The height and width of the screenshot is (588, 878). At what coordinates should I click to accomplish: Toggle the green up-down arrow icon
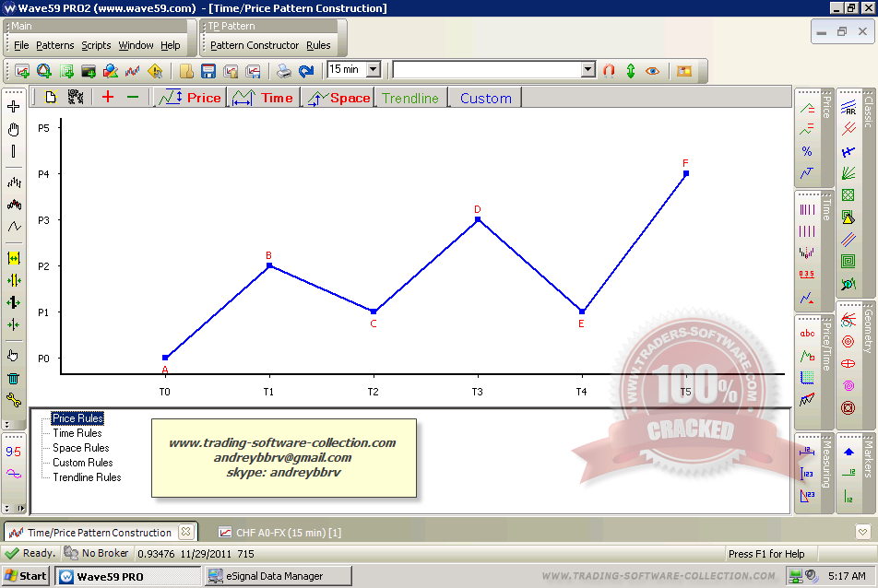(631, 70)
